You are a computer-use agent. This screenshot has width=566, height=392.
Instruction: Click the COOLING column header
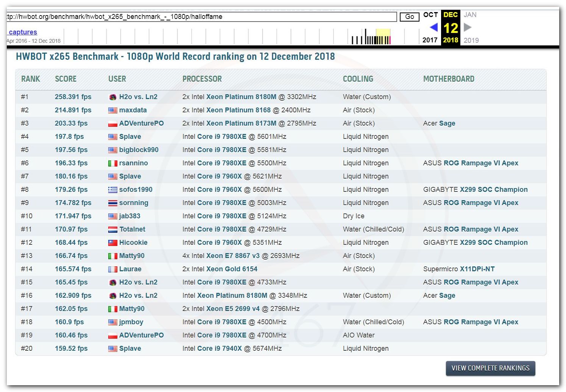coord(358,79)
